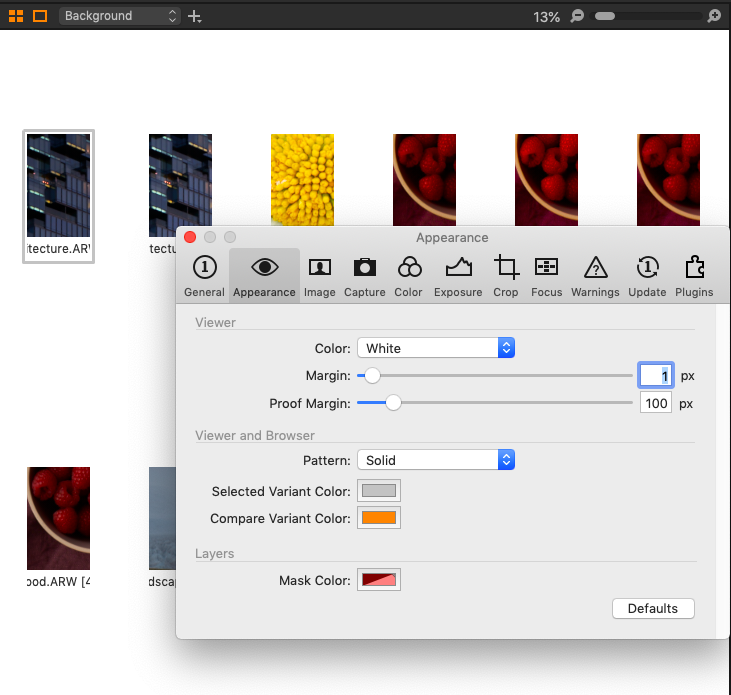The height and width of the screenshot is (695, 731).
Task: Click the Defaults button
Action: click(x=653, y=608)
